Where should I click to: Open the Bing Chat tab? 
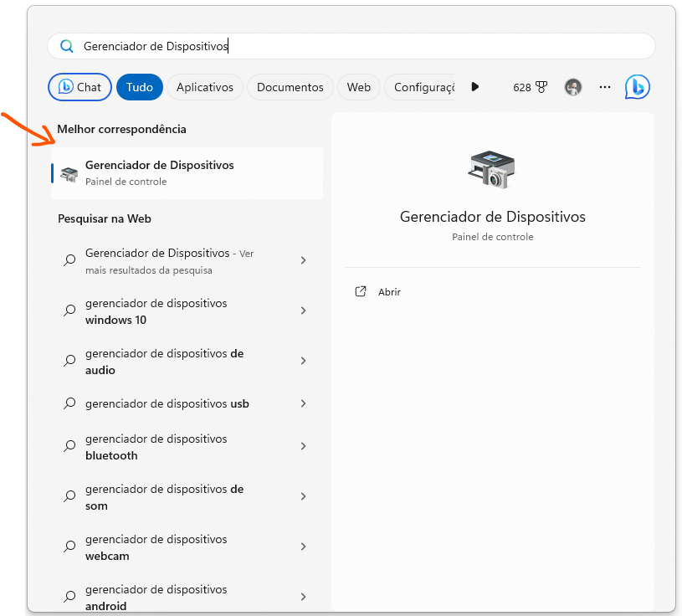pyautogui.click(x=79, y=87)
